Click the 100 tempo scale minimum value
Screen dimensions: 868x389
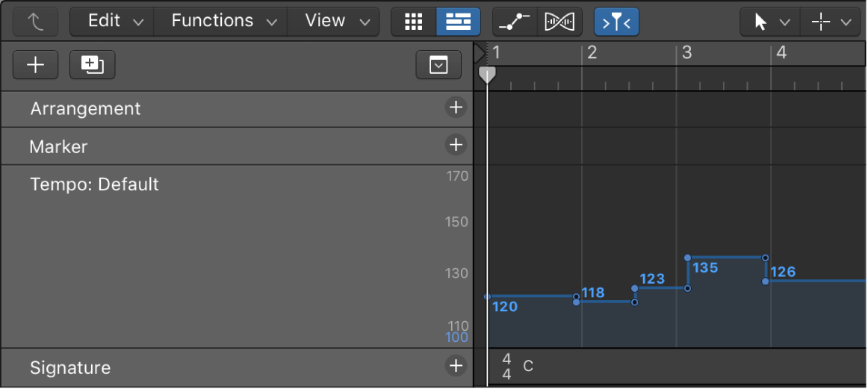click(456, 337)
